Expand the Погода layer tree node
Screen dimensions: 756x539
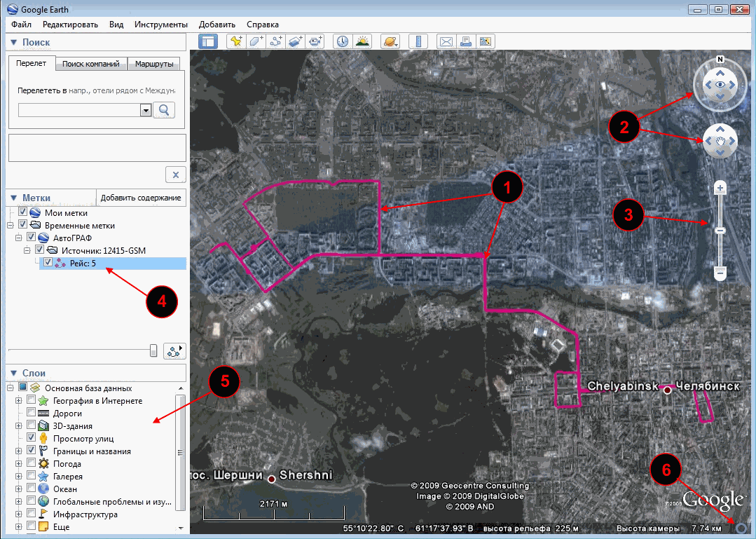pos(19,464)
